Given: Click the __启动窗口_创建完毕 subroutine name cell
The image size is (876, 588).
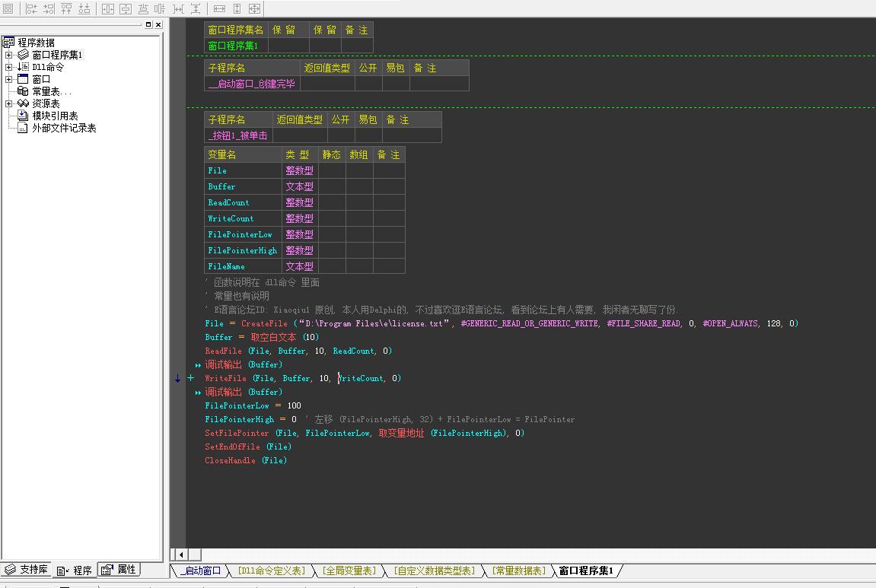Looking at the screenshot, I should (251, 84).
